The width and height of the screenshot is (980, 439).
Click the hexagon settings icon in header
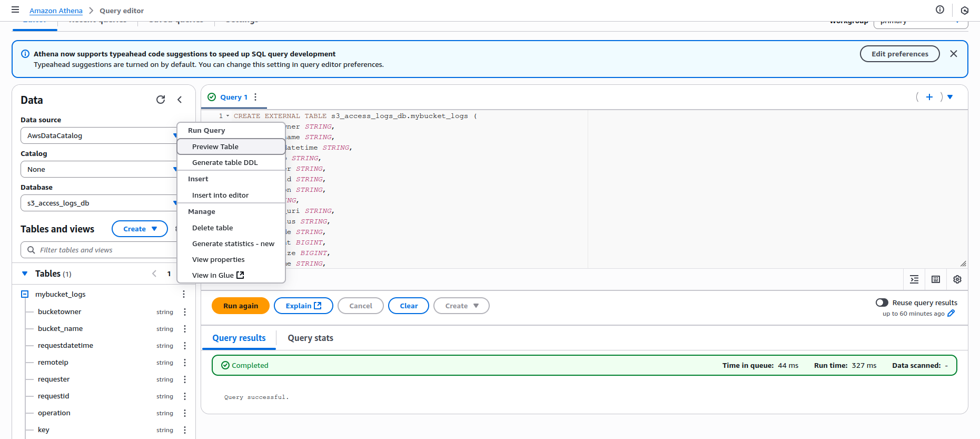pyautogui.click(x=965, y=11)
